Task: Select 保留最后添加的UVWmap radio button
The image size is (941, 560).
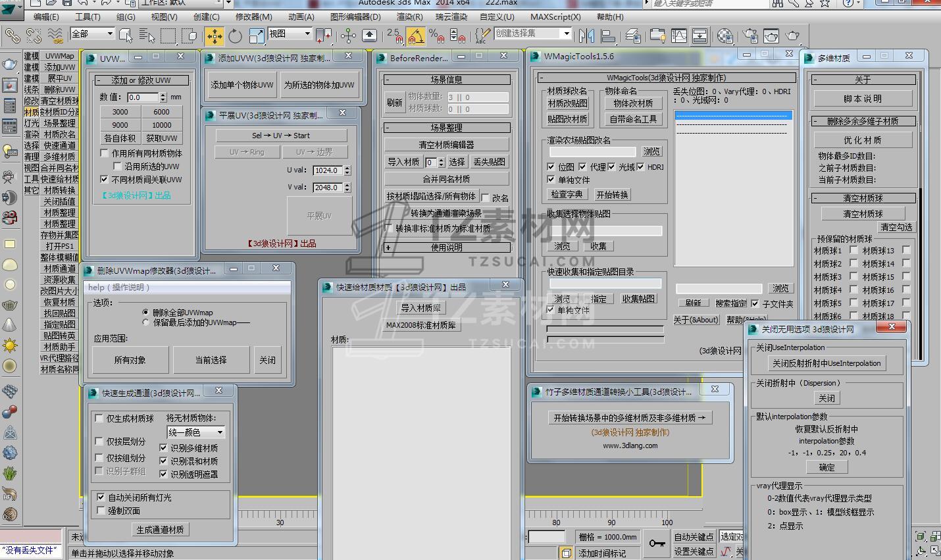Action: (146, 322)
